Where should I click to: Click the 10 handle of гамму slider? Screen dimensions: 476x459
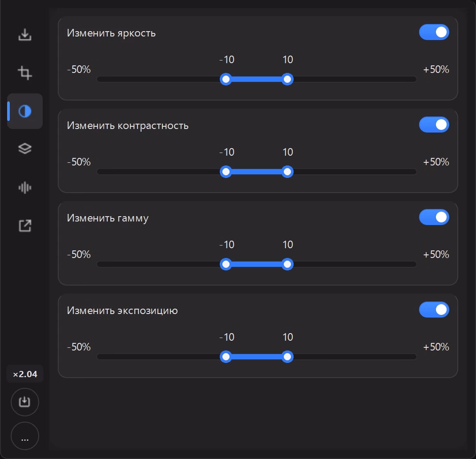[287, 264]
